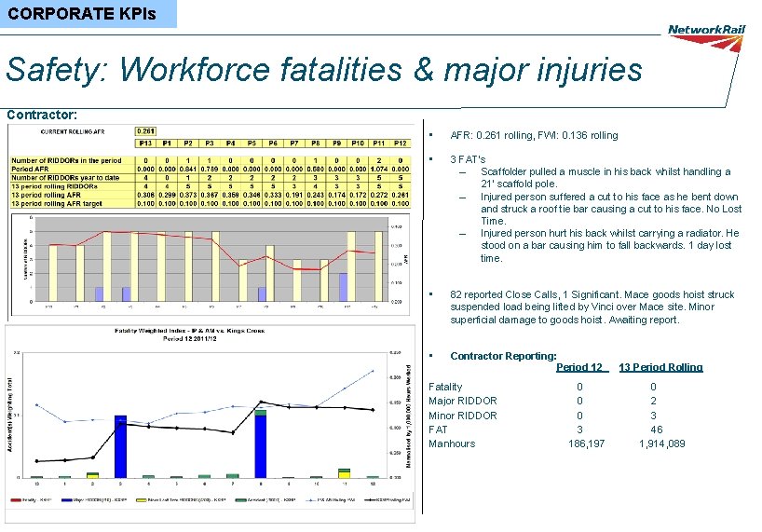This screenshot has height=532, width=762.
Task: Click the yellow Lost Time RIDDOR legend swatch
Action: coord(142,500)
